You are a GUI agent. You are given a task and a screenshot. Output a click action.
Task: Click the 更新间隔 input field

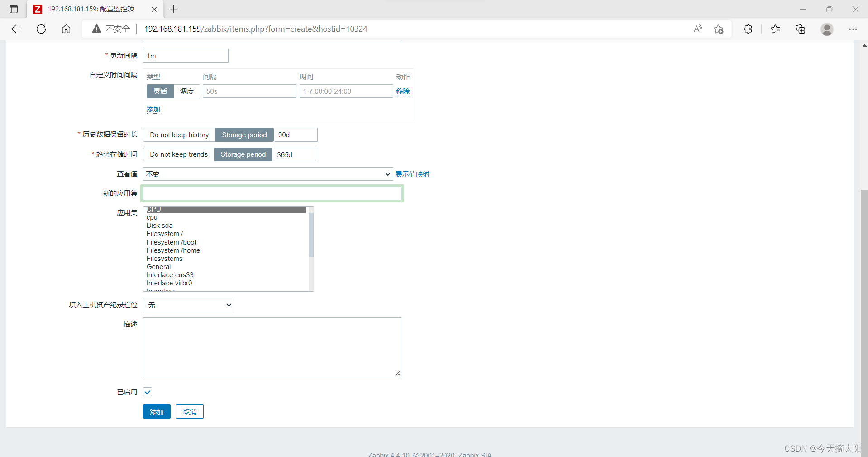tap(186, 56)
